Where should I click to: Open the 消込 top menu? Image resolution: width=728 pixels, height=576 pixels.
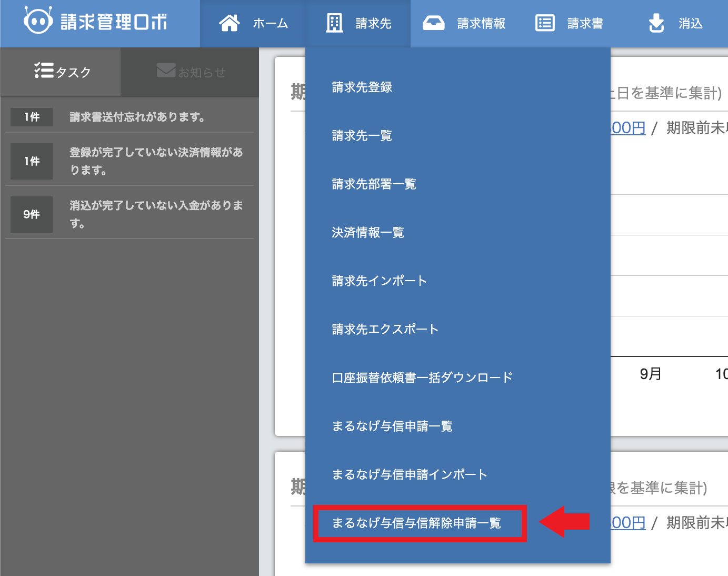click(675, 24)
